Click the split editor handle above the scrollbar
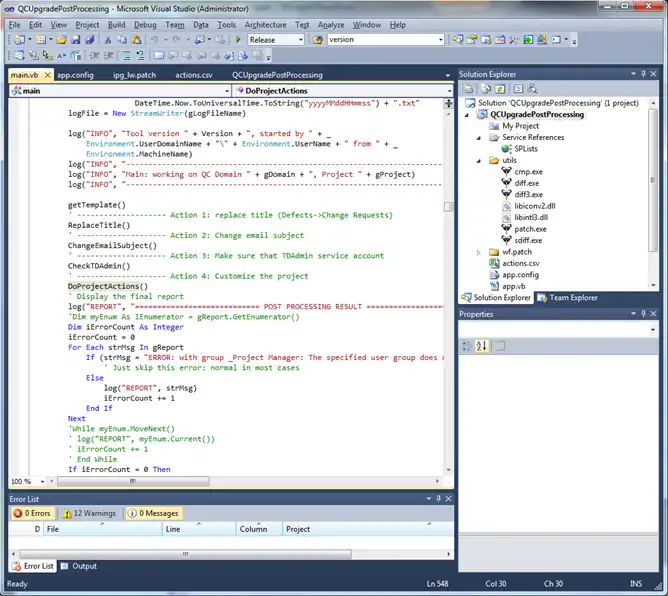 pyautogui.click(x=449, y=103)
